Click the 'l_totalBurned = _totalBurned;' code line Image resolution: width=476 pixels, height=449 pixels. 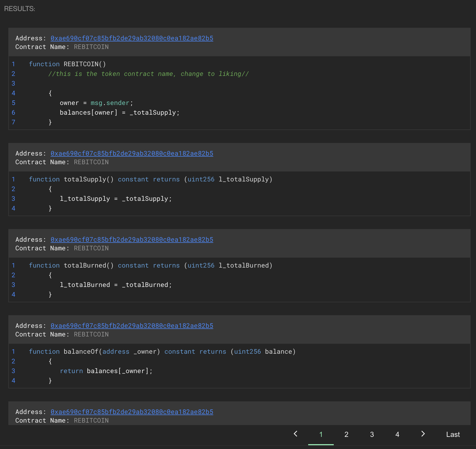[x=116, y=285]
